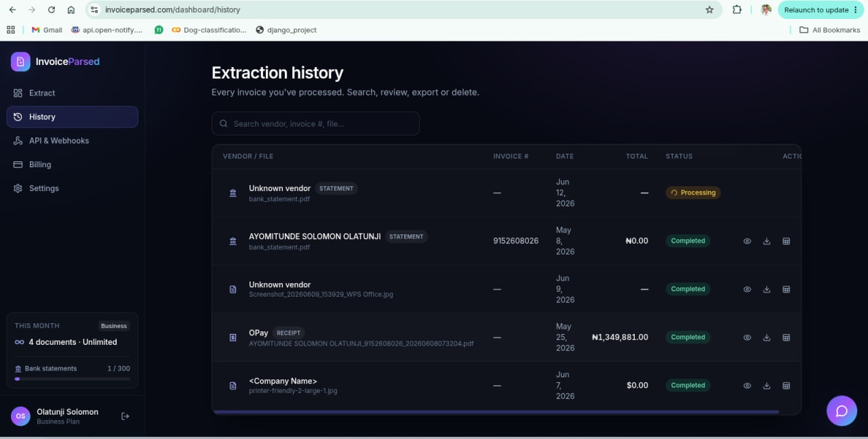Click the bank statements usage bar

(x=72, y=379)
